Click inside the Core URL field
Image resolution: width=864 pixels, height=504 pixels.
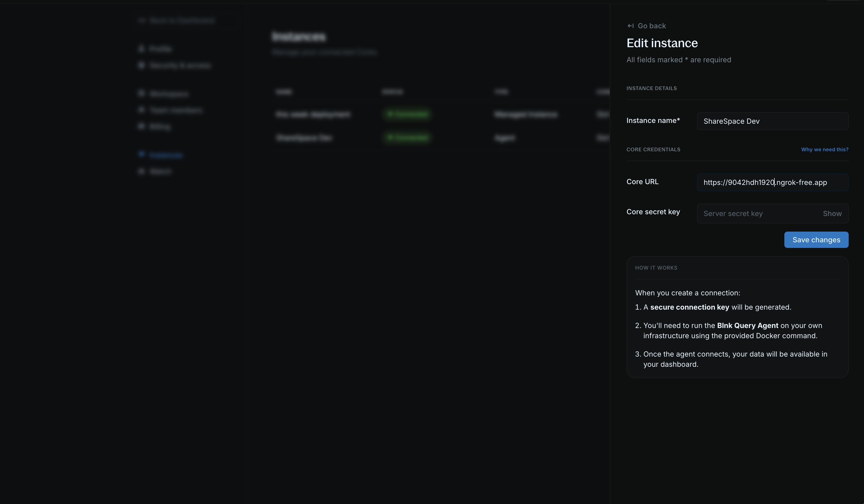point(772,182)
